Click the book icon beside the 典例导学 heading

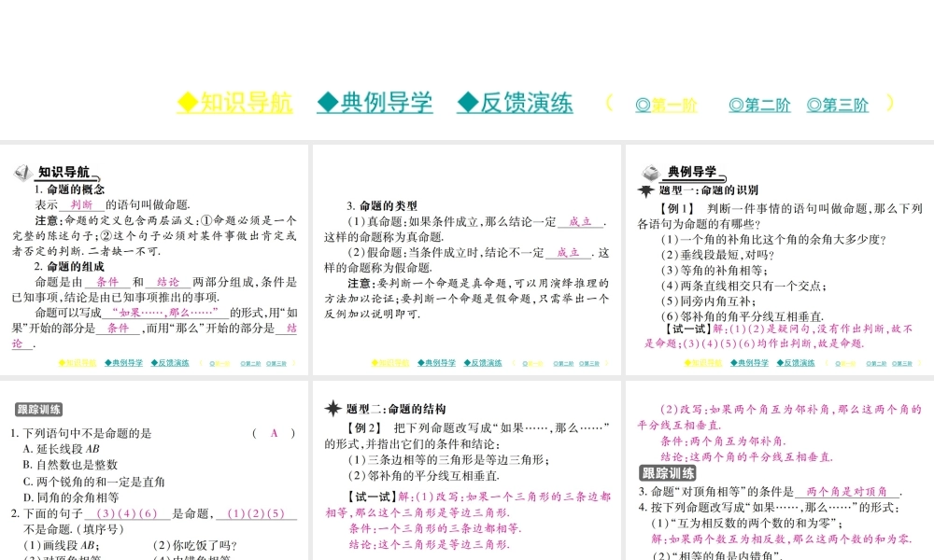pos(650,173)
